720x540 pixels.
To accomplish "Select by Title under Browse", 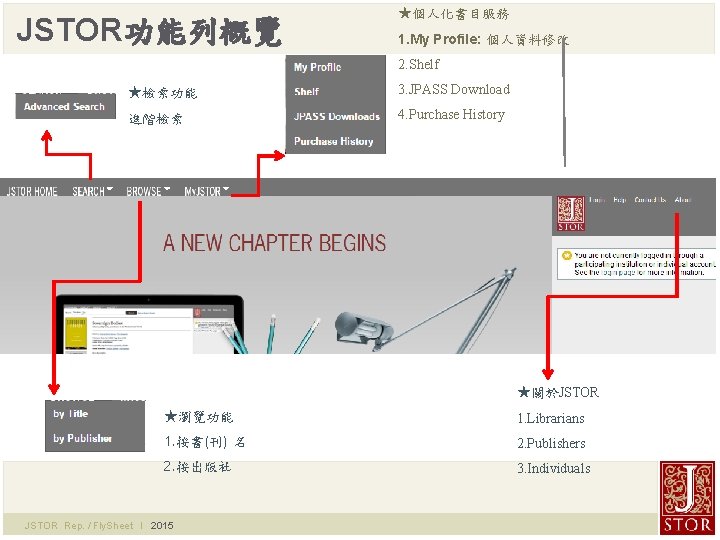I will tap(71, 414).
